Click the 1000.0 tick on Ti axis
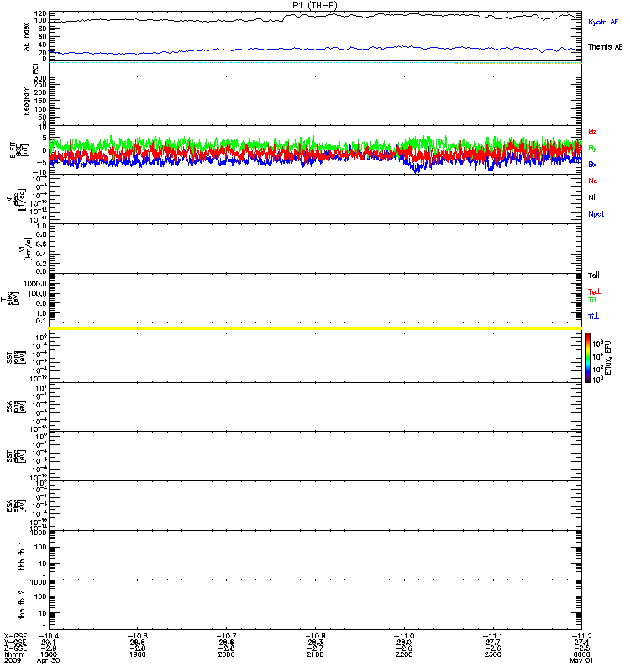Screen dimensions: 630x672 coord(34,284)
